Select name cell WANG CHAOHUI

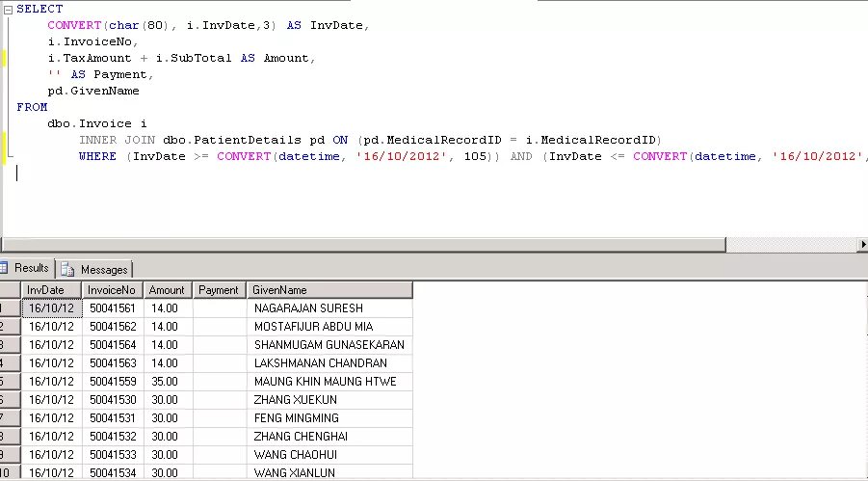pyautogui.click(x=329, y=454)
